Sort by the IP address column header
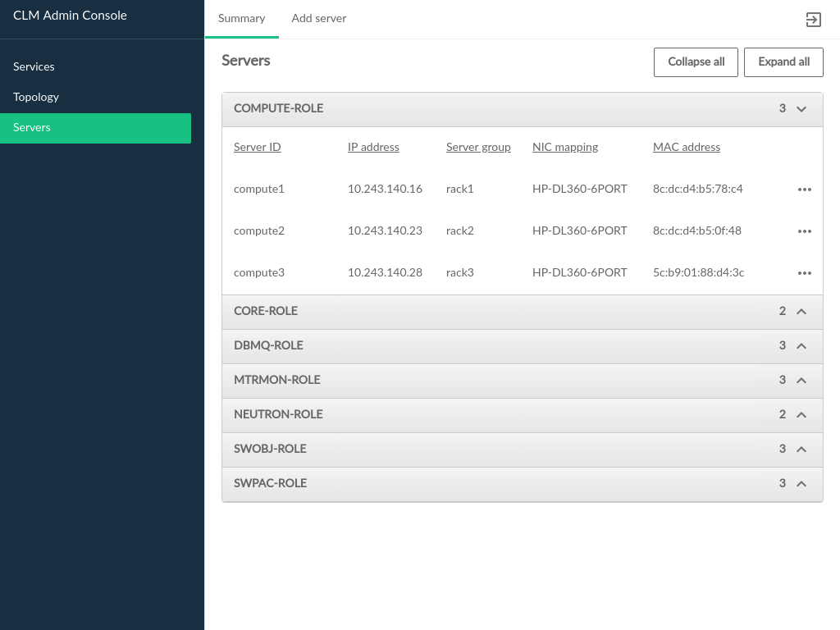840x630 pixels. tap(373, 148)
